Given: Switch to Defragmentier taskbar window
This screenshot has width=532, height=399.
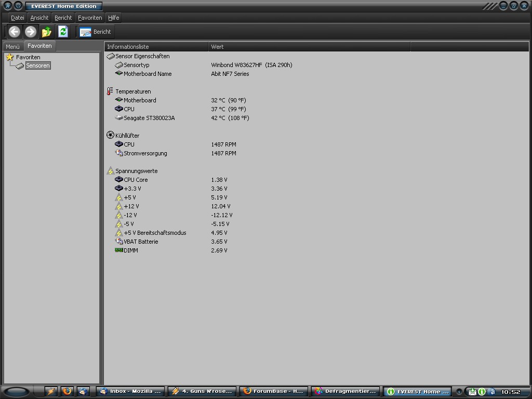Looking at the screenshot, I should point(345,391).
